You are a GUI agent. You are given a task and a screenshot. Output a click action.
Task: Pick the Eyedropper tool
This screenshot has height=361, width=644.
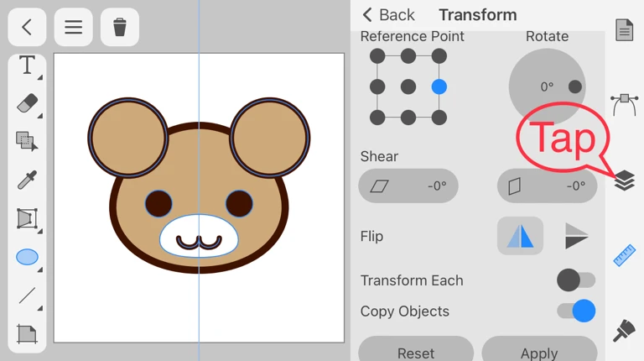[27, 180]
